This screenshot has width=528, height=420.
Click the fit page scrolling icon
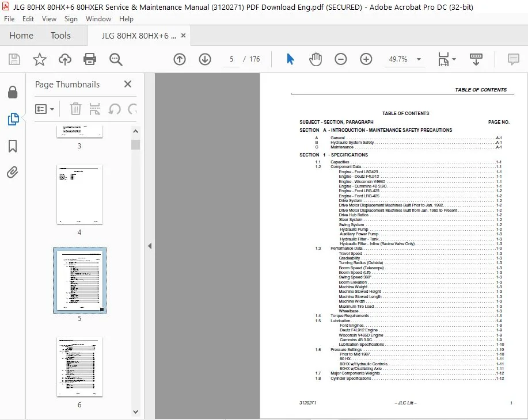(x=443, y=59)
